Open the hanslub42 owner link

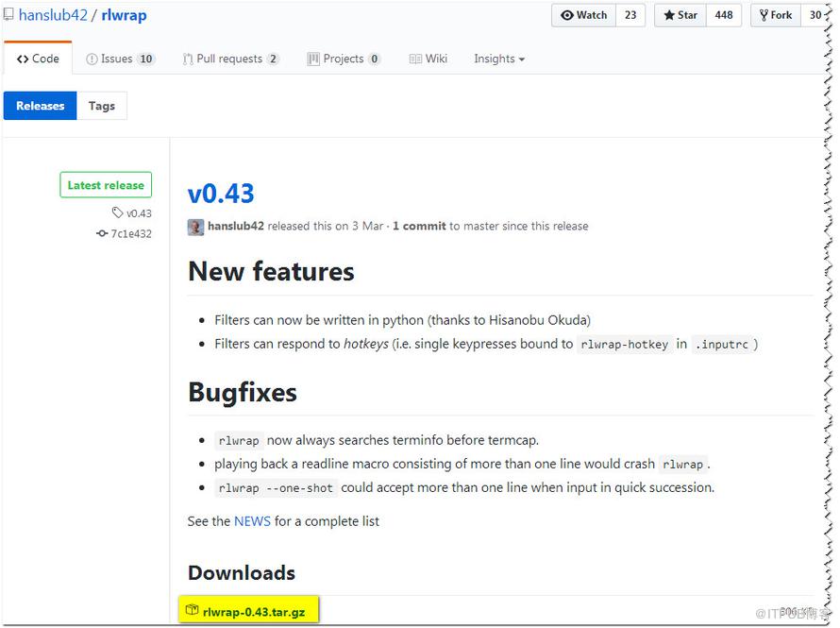coord(53,15)
